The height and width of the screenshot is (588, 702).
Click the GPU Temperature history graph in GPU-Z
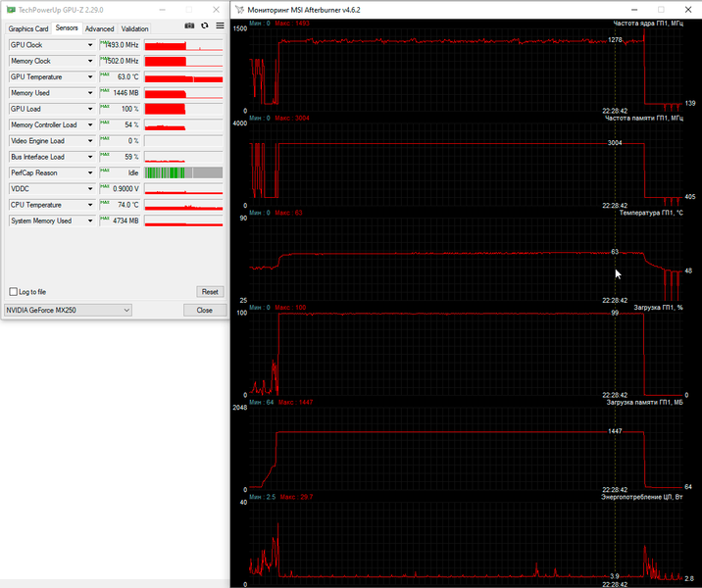pos(183,77)
